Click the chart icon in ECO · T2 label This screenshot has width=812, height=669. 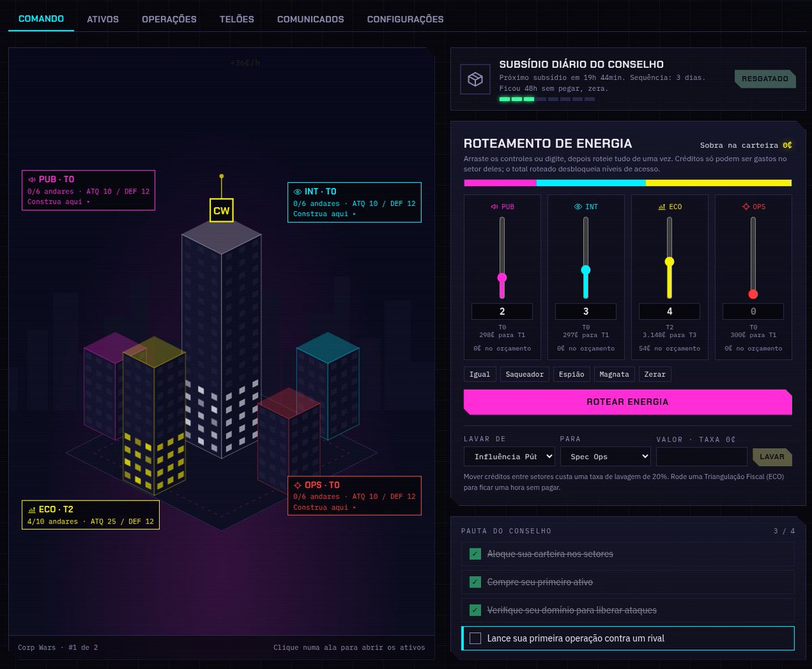[x=32, y=509]
